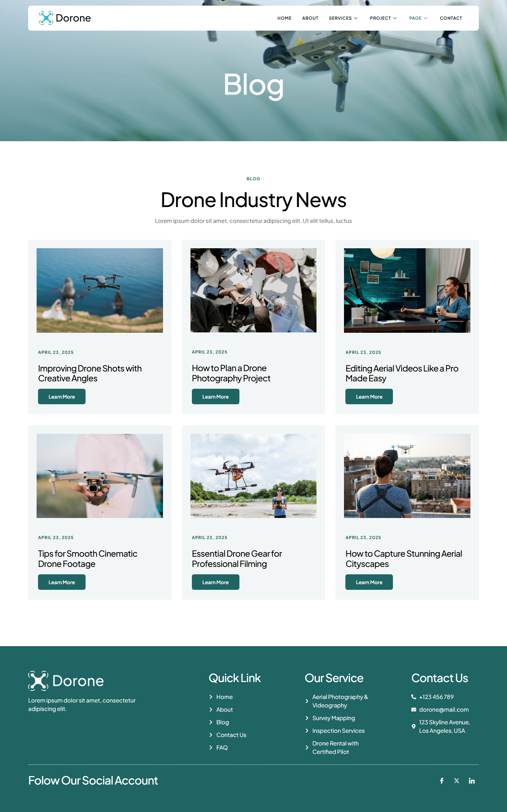Open the X (Twitter) social icon

(x=457, y=781)
